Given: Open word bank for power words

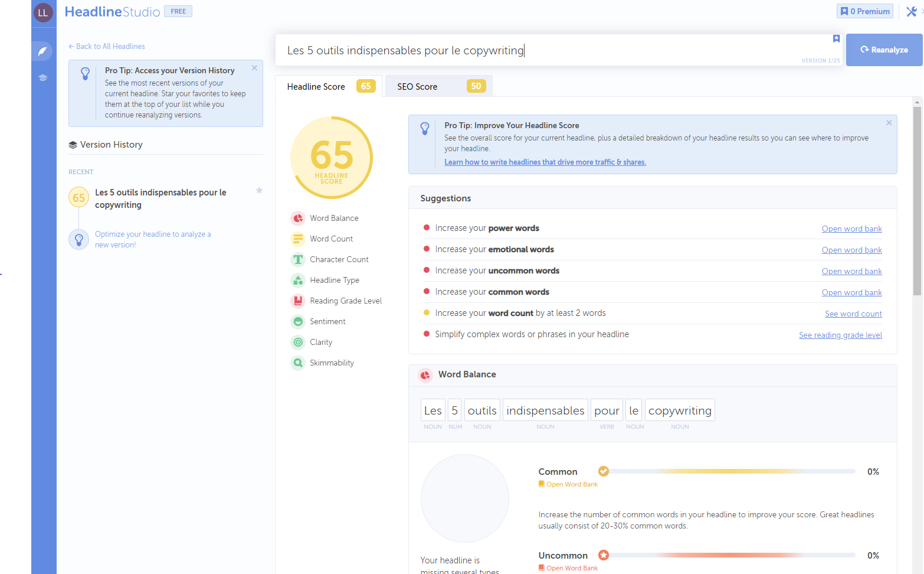Looking at the screenshot, I should click(851, 229).
